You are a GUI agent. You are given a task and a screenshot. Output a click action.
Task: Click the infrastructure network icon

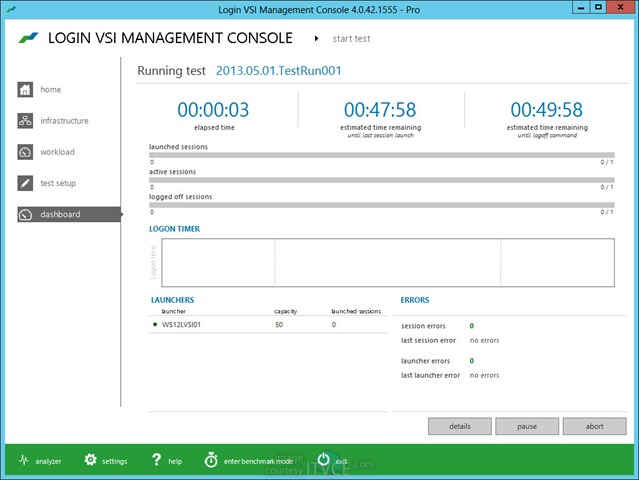click(x=25, y=121)
